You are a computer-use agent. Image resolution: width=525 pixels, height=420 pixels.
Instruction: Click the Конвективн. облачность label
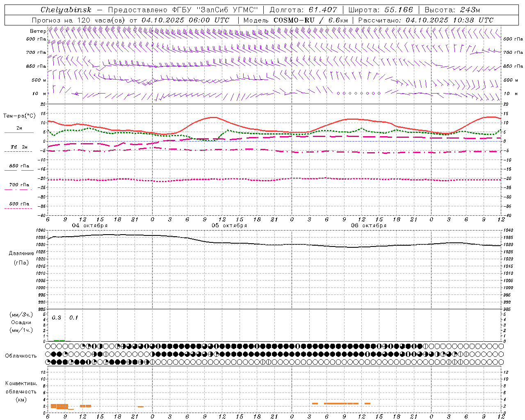tap(21, 391)
